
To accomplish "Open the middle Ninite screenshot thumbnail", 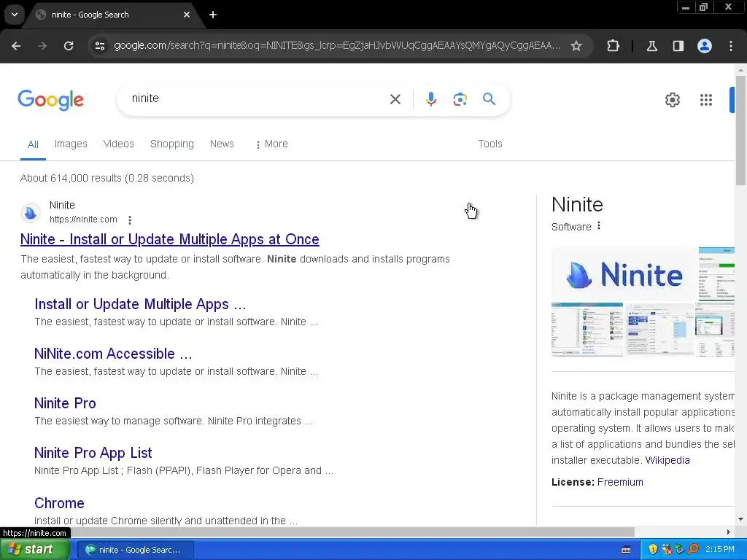I will (659, 330).
